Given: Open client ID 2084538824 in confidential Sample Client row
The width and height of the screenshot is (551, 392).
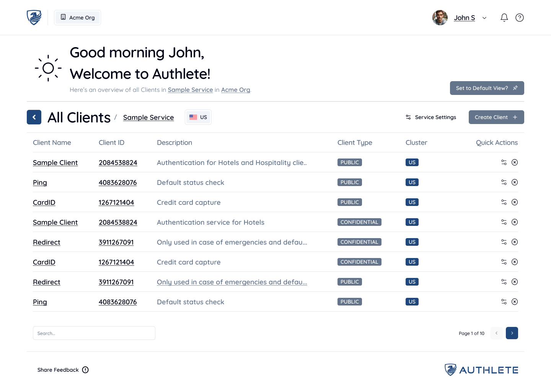Looking at the screenshot, I should point(118,222).
